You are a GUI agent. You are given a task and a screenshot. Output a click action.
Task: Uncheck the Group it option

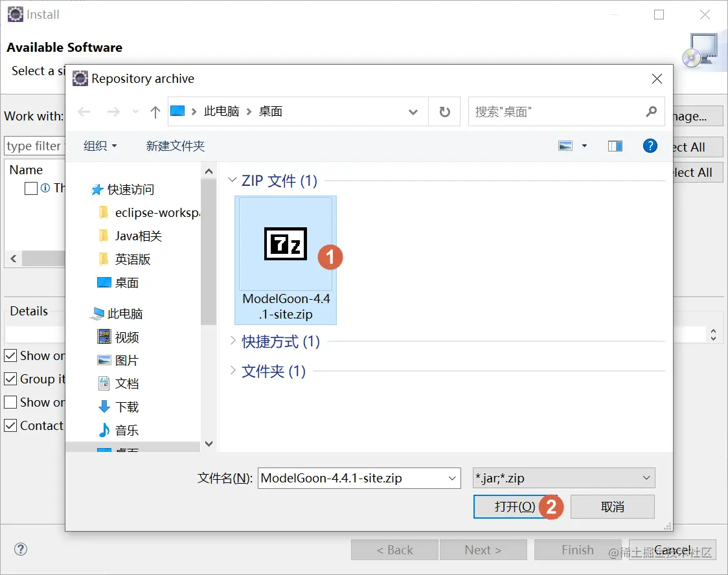click(x=10, y=379)
